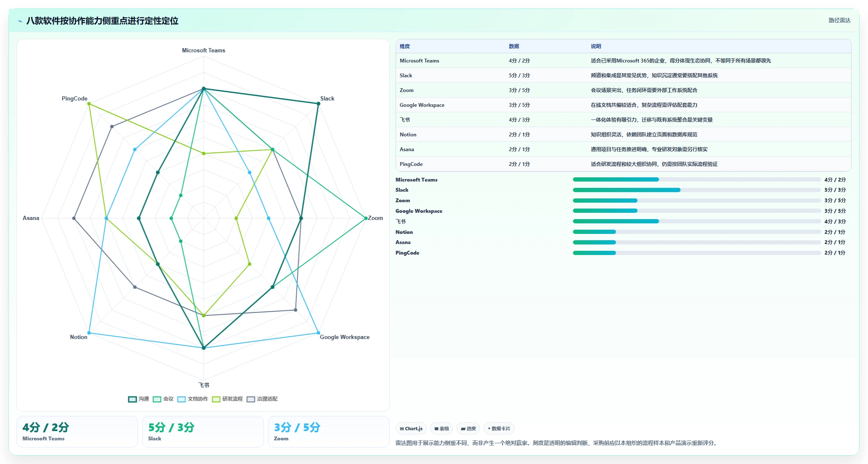868x464 pixels.
Task: Click the 表格 chip
Action: click(442, 429)
